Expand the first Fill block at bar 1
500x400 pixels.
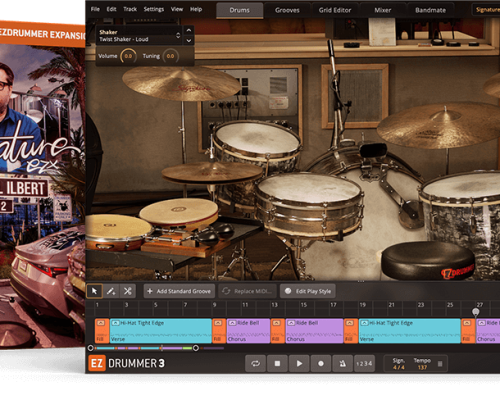[101, 323]
